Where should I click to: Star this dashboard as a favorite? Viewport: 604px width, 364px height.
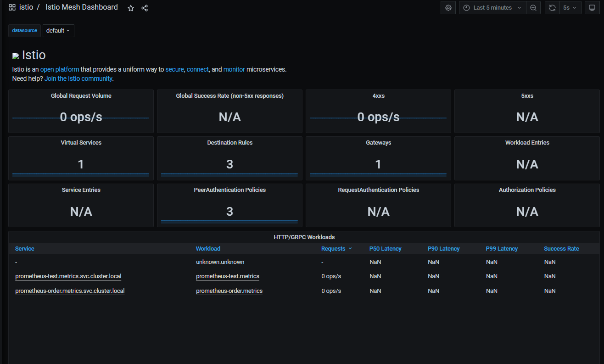pos(130,8)
